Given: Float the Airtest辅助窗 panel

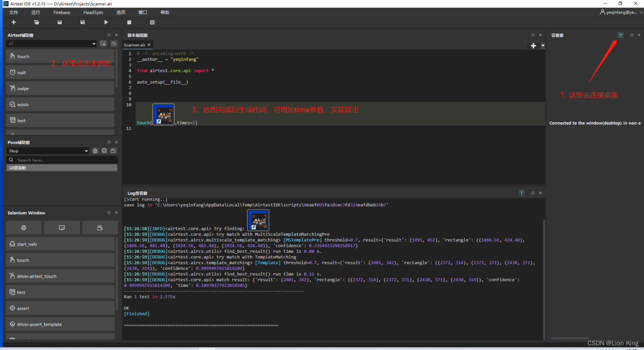Looking at the screenshot, I should [x=109, y=35].
